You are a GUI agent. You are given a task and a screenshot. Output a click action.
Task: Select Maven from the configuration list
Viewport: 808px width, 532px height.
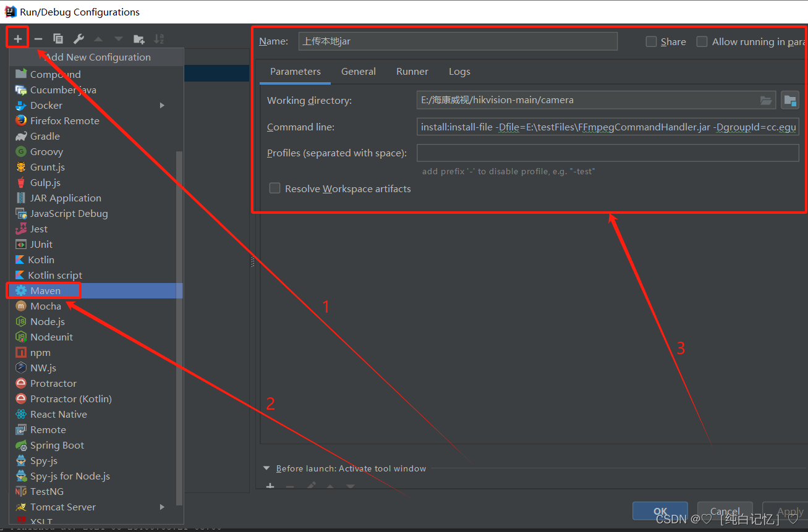tap(96, 290)
